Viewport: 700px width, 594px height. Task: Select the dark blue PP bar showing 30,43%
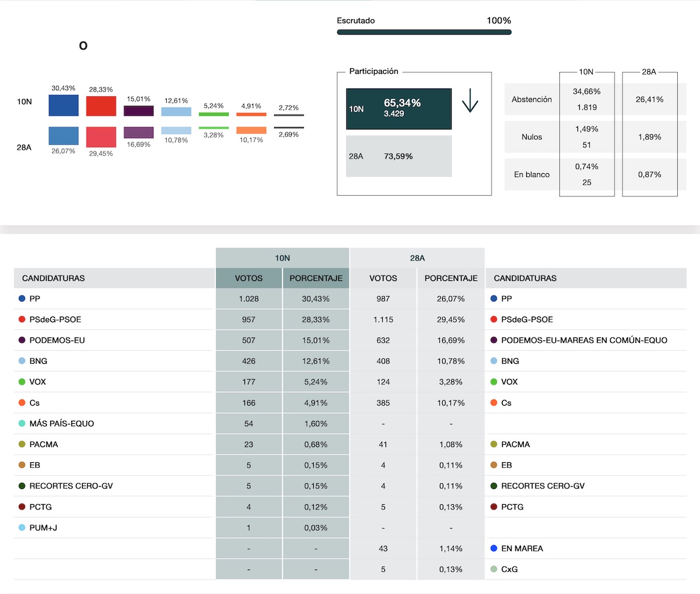tap(64, 106)
